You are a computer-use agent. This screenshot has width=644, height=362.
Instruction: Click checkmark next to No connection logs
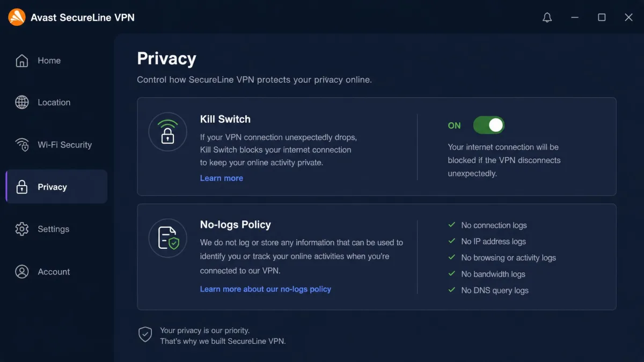tap(452, 225)
